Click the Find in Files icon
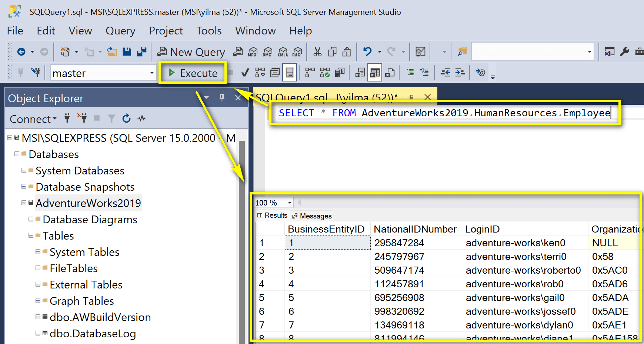Screen dimensions: 644x344 click(x=462, y=51)
